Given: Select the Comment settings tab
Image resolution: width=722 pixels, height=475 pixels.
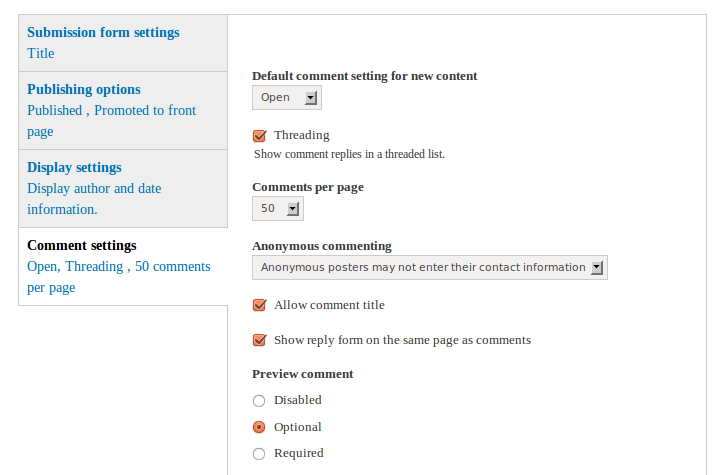Looking at the screenshot, I should pyautogui.click(x=82, y=245).
